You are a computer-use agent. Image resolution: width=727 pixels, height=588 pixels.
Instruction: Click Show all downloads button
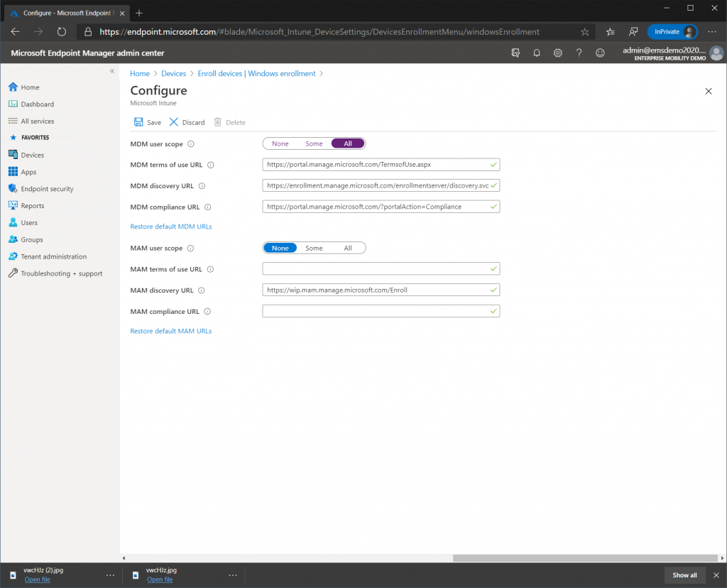tap(684, 575)
